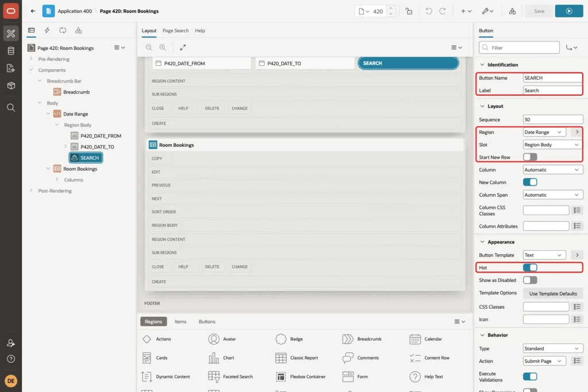The height and width of the screenshot is (392, 588).
Task: Open the Create plus menu
Action: 466,11
